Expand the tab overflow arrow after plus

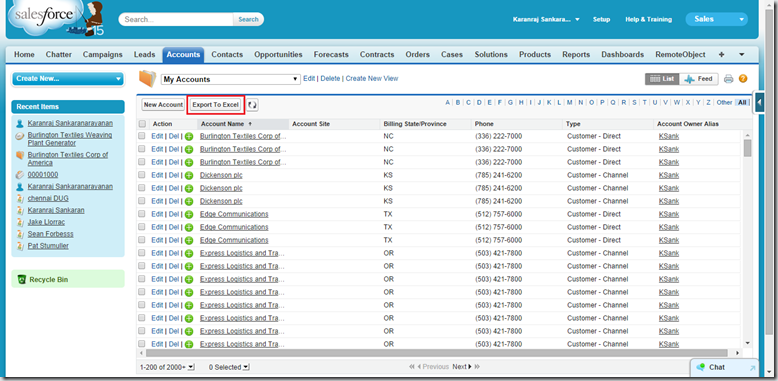(x=742, y=55)
